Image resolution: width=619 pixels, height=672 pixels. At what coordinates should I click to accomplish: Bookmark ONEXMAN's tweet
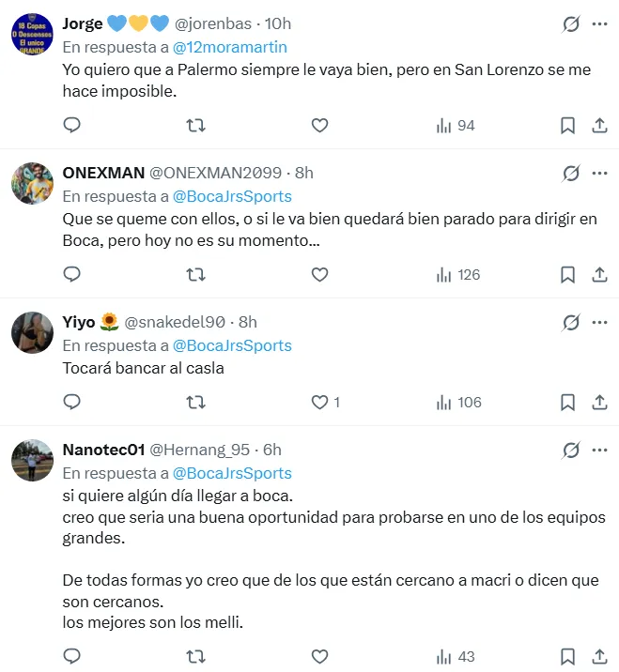[567, 274]
